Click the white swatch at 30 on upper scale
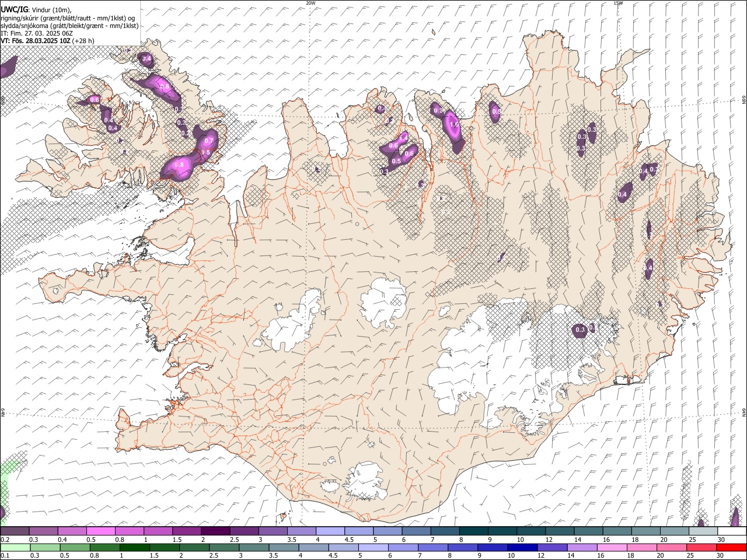Screen dimensions: 747x560 732,531
